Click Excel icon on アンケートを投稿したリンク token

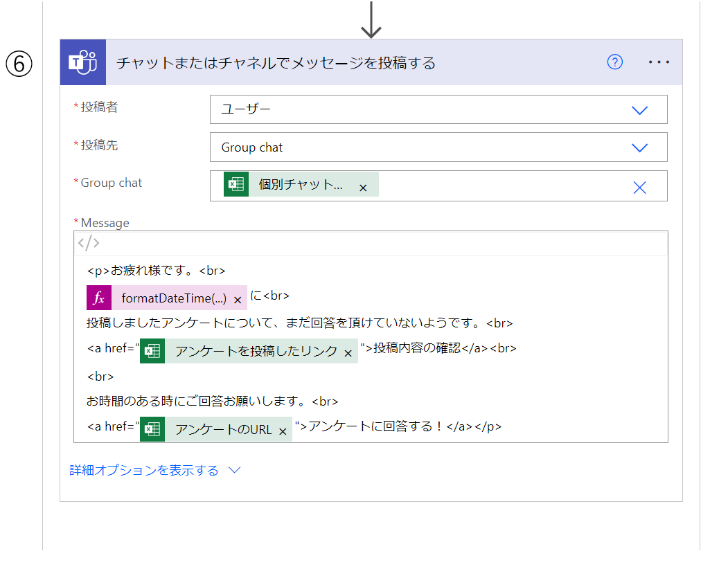click(x=152, y=351)
